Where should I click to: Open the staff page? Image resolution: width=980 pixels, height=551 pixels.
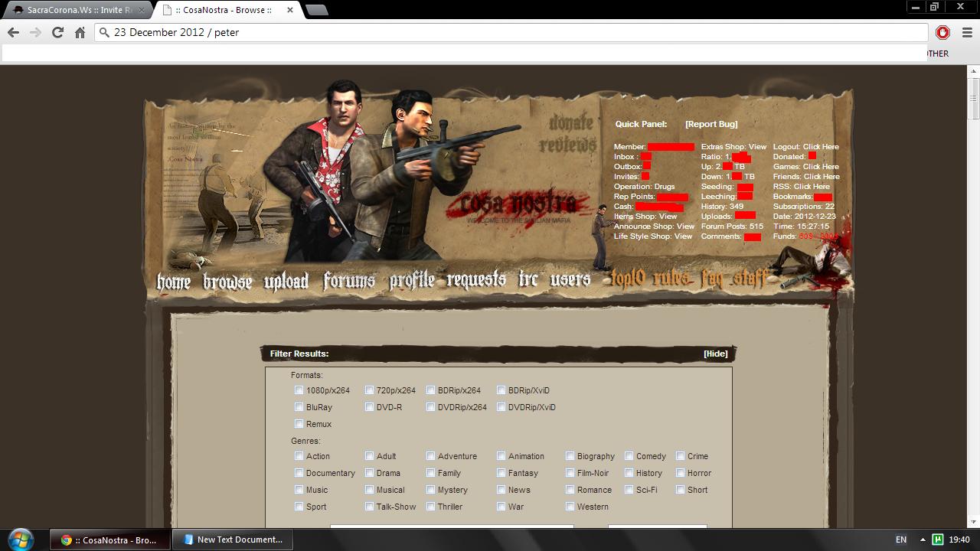click(x=750, y=279)
